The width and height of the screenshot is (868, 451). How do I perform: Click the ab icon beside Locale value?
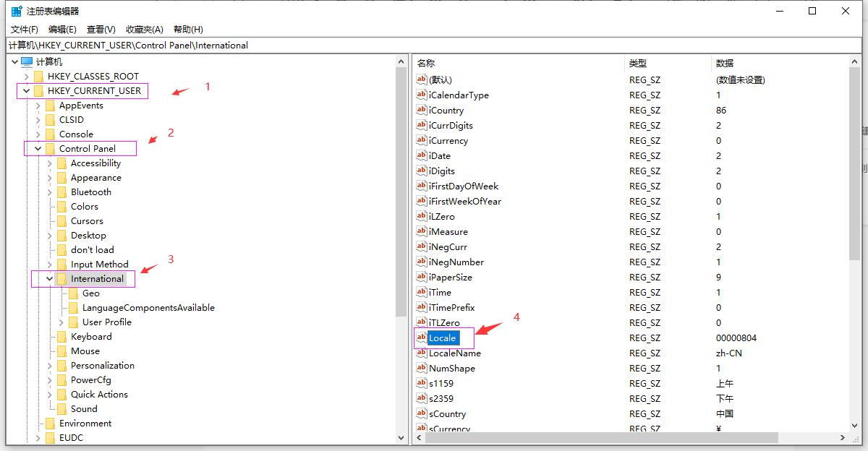422,338
